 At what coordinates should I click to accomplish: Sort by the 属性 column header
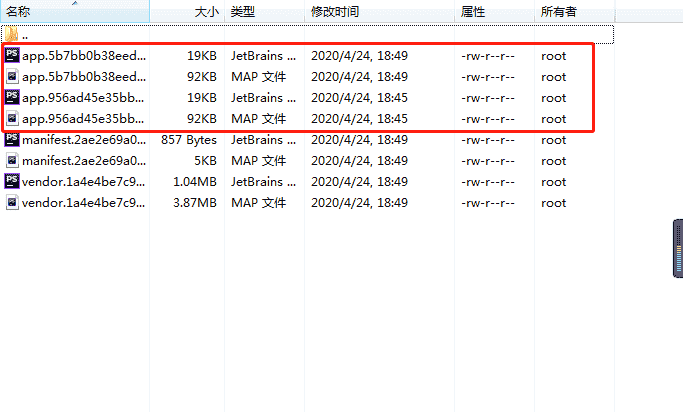click(x=495, y=11)
